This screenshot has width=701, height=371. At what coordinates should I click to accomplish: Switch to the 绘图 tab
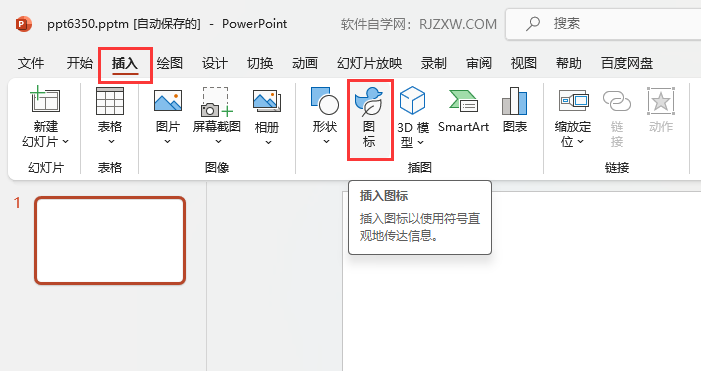point(170,63)
